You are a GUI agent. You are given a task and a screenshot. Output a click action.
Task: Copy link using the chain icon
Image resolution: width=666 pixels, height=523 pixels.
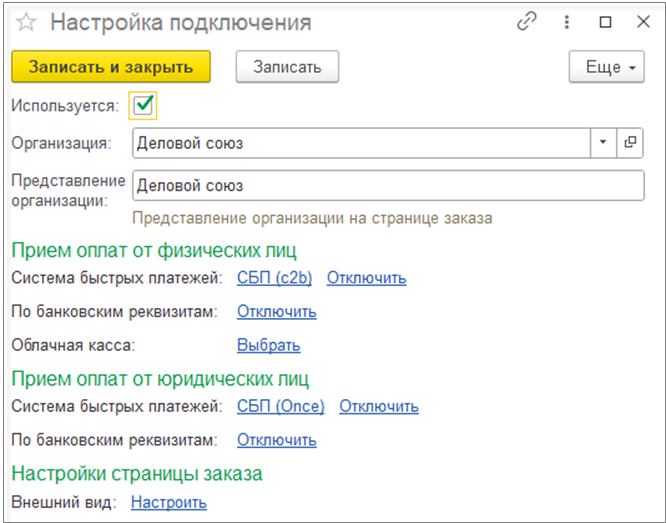526,23
